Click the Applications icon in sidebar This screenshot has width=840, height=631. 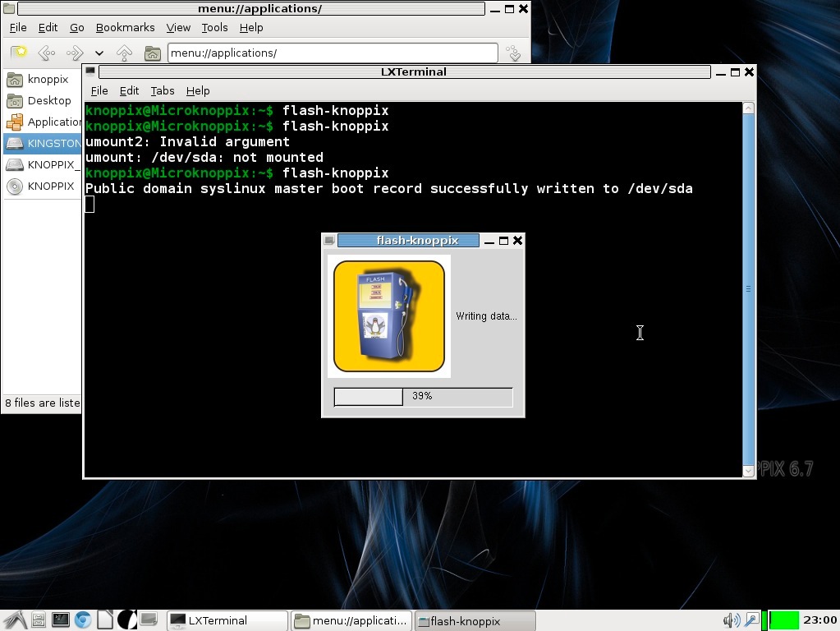(15, 122)
